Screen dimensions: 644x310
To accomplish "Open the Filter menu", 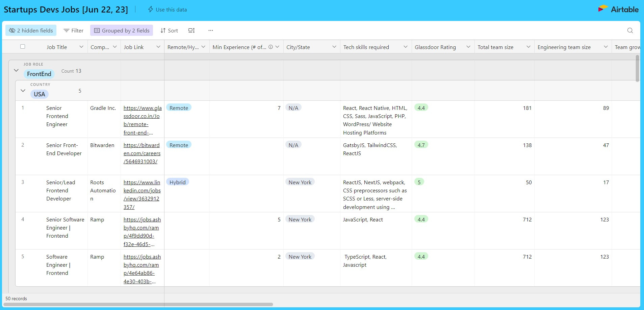I will [73, 30].
